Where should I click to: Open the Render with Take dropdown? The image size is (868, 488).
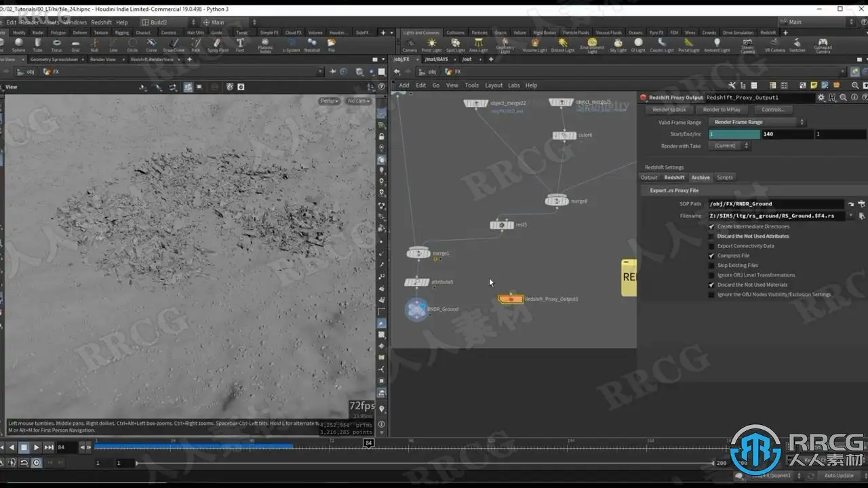[x=729, y=146]
